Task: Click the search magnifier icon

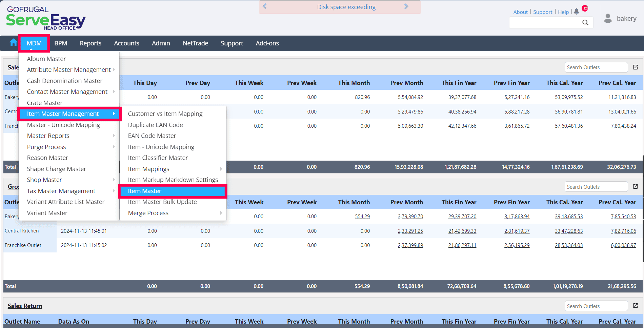Action: 585,23
